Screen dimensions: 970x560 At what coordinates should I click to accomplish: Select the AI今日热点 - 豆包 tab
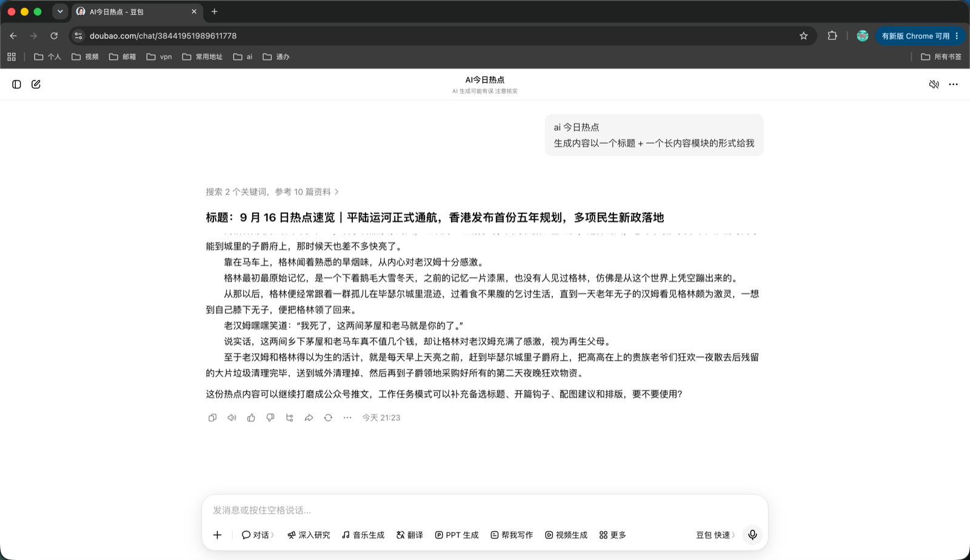pos(136,12)
